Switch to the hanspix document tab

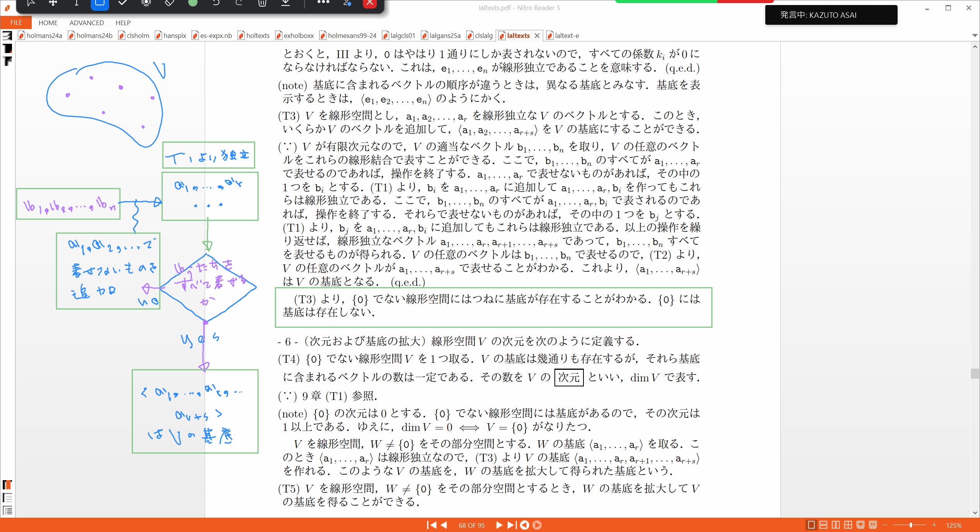point(171,36)
